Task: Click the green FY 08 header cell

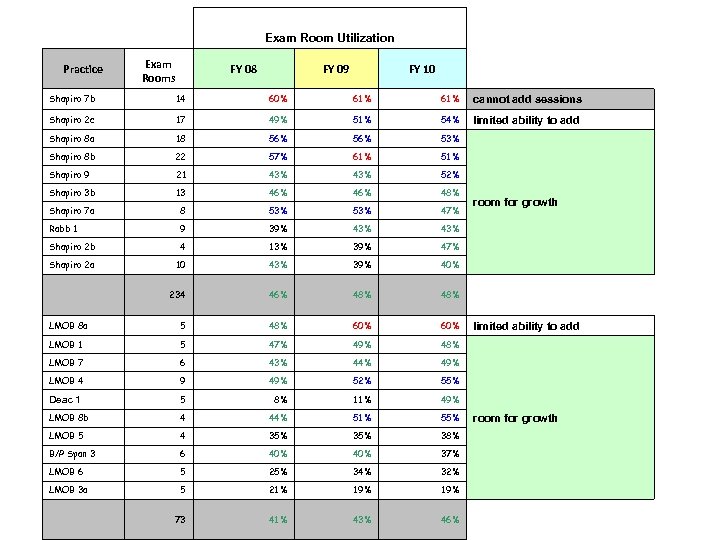Action: click(243, 69)
